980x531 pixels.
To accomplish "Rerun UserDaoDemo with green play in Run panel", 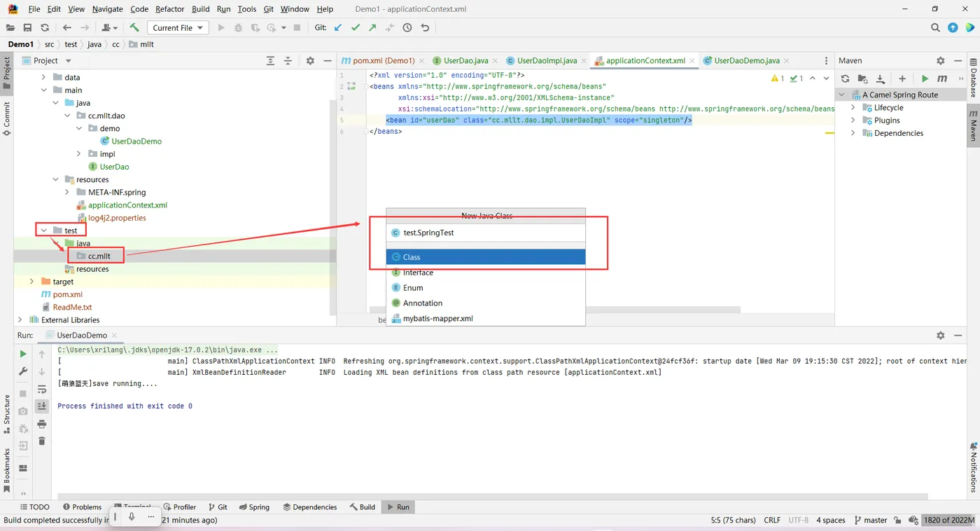I will [23, 354].
